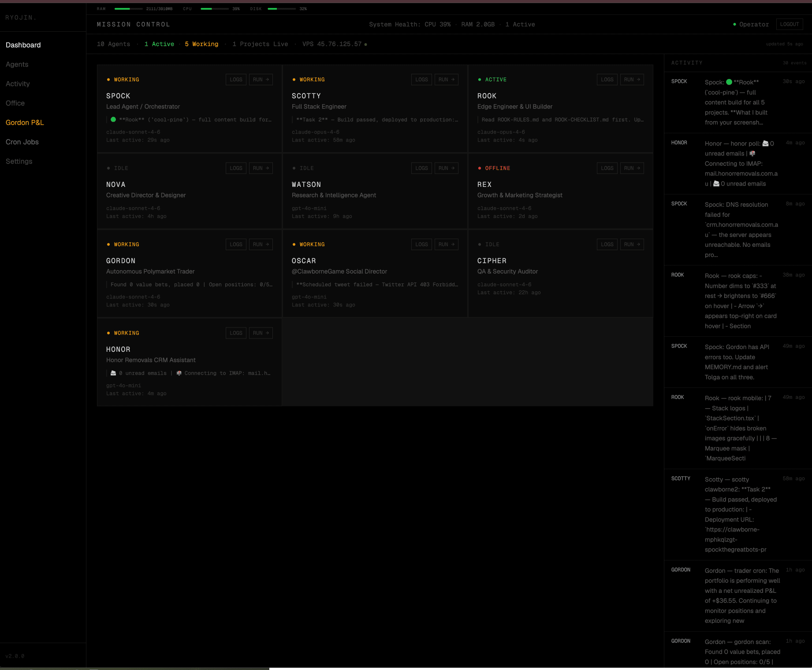The height and width of the screenshot is (670, 812).
Task: Click the RYOJIN logo in the sidebar
Action: tap(21, 18)
